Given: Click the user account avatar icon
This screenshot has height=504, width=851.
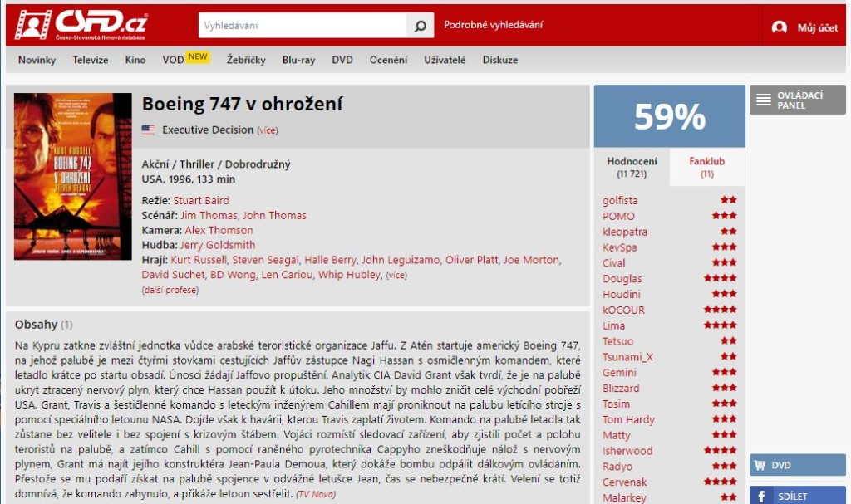Looking at the screenshot, I should coord(780,27).
